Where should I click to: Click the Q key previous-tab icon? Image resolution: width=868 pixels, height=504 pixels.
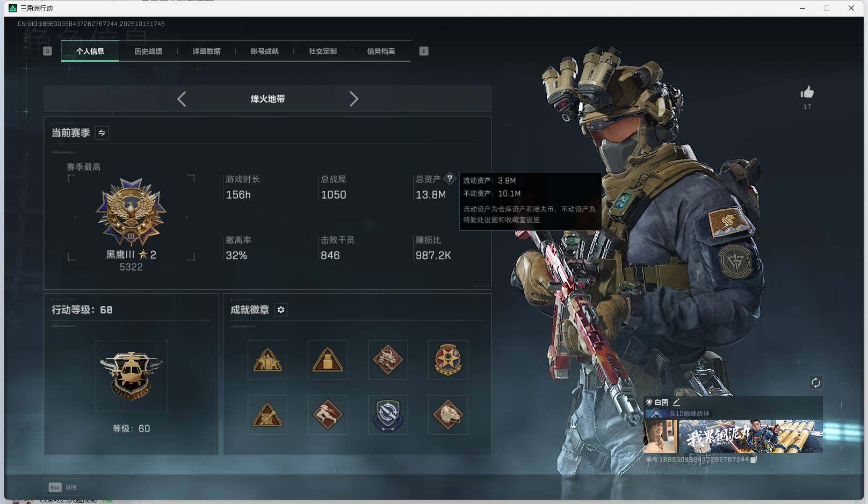[x=47, y=51]
